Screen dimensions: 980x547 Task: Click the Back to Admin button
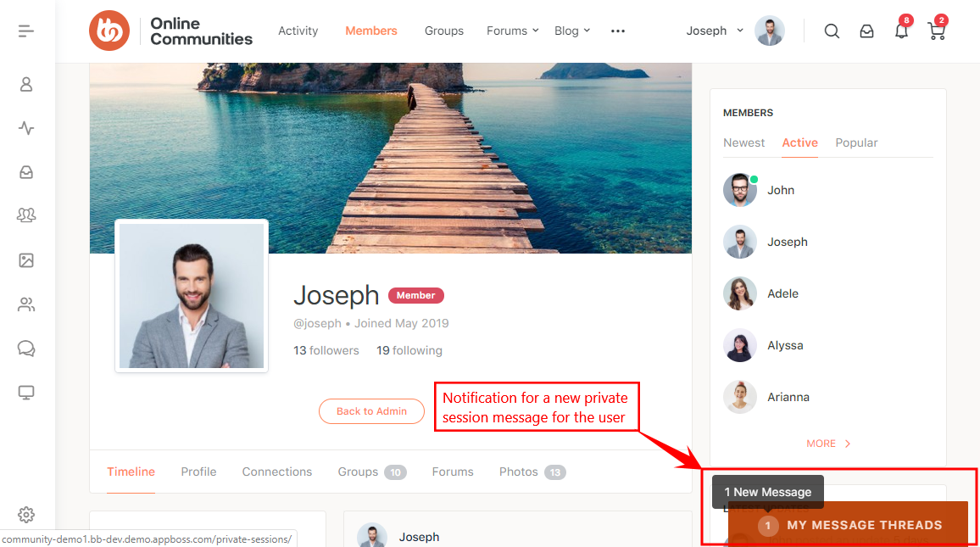[371, 411]
